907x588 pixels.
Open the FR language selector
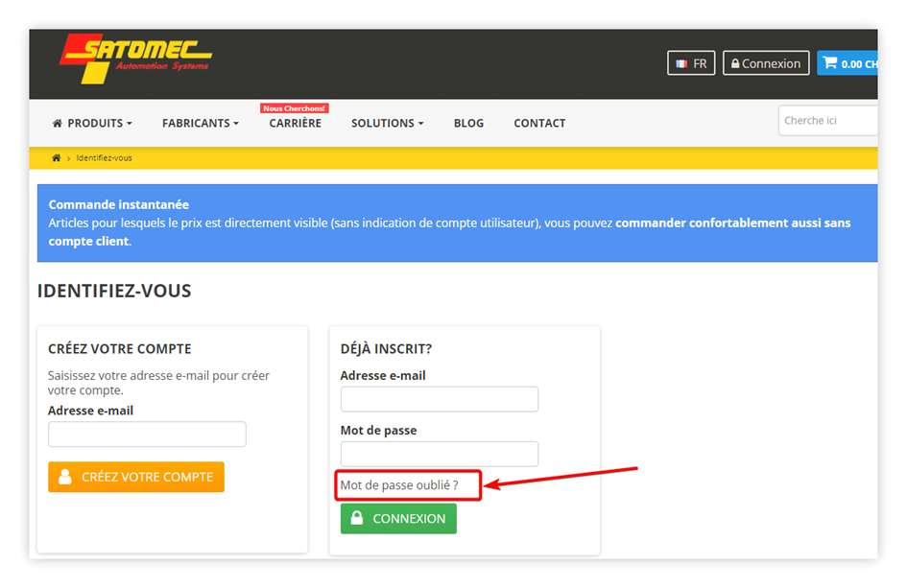(x=691, y=63)
